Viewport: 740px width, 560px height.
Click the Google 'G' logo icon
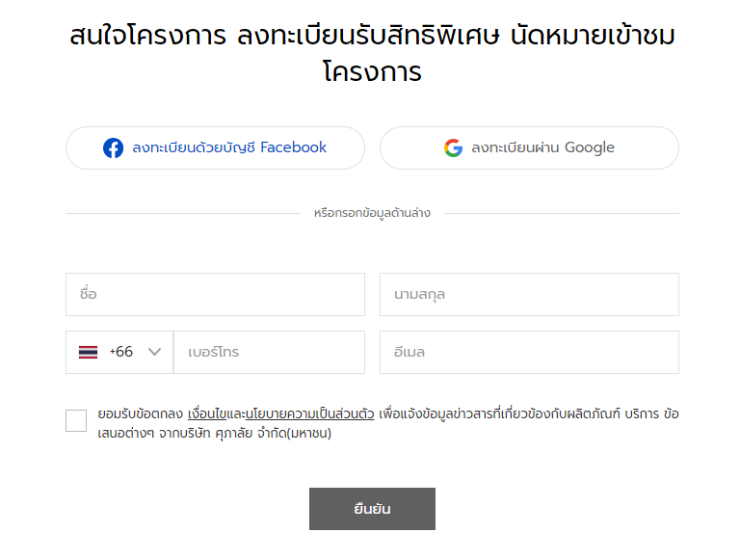pos(453,147)
